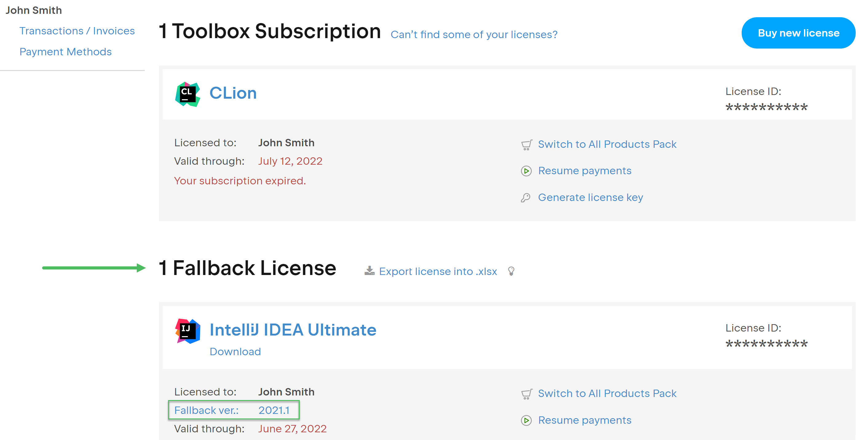Click cart icon in CLion license section
Image resolution: width=868 pixels, height=440 pixels.
(527, 145)
